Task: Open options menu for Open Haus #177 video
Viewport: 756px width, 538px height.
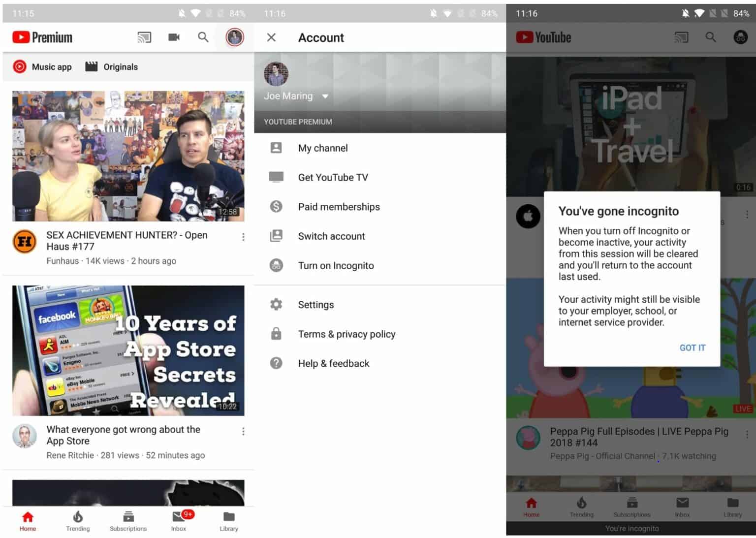Action: [x=243, y=237]
